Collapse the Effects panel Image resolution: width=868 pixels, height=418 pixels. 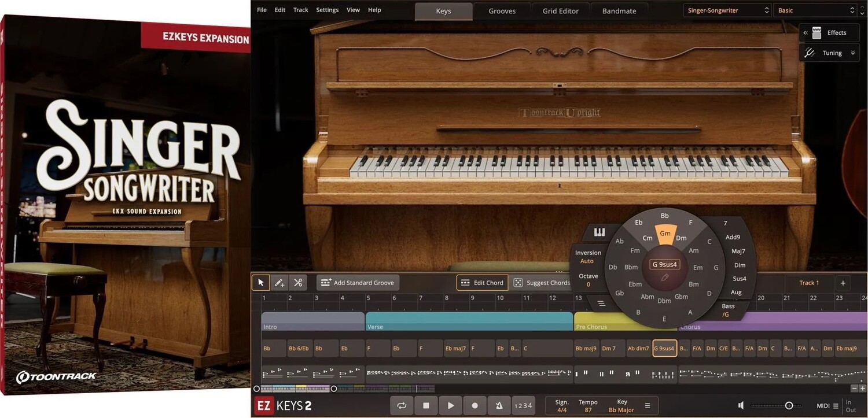[x=806, y=33]
